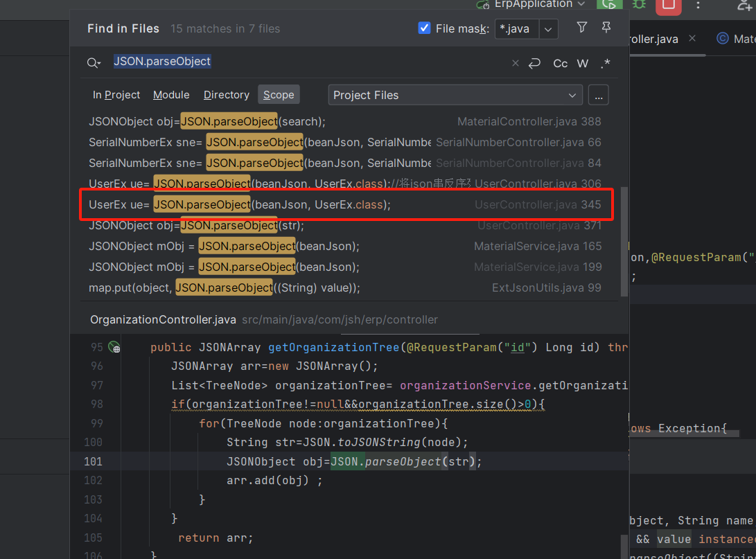Click the results list scrollbar
756x559 pixels.
pyautogui.click(x=624, y=241)
